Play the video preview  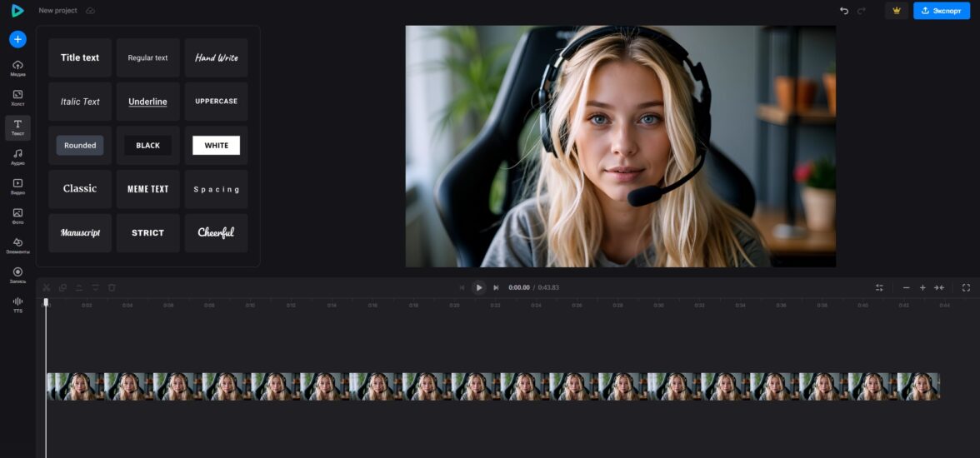click(x=479, y=287)
